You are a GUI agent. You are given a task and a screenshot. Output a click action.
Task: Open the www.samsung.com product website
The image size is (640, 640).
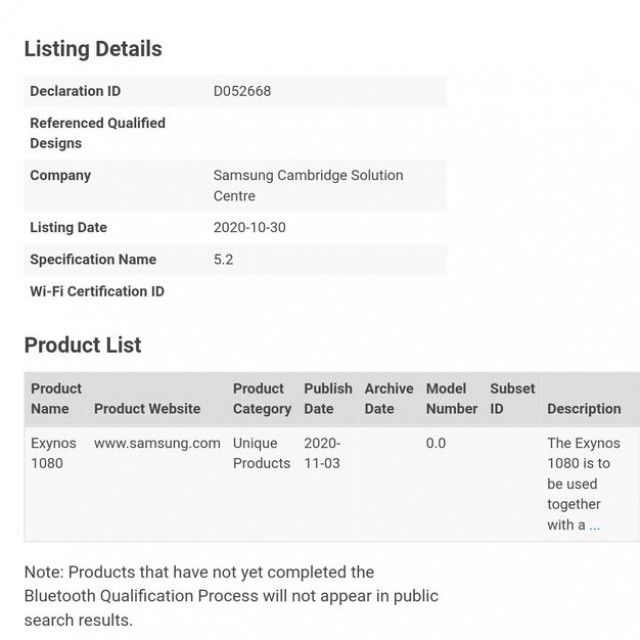[157, 443]
